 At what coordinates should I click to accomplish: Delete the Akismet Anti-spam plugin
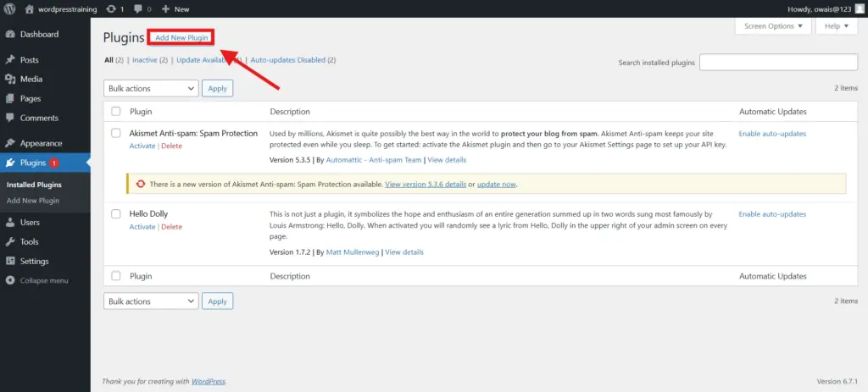(171, 146)
